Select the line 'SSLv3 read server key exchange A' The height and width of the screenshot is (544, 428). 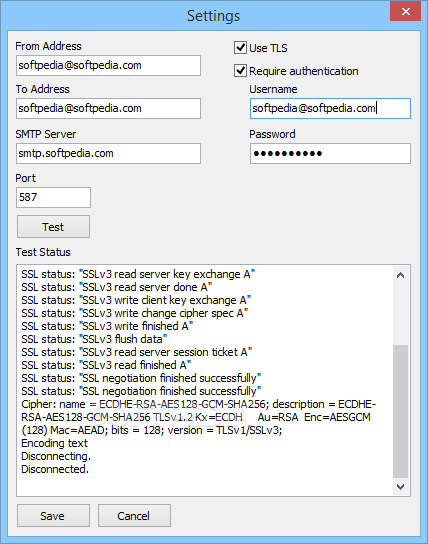click(138, 274)
